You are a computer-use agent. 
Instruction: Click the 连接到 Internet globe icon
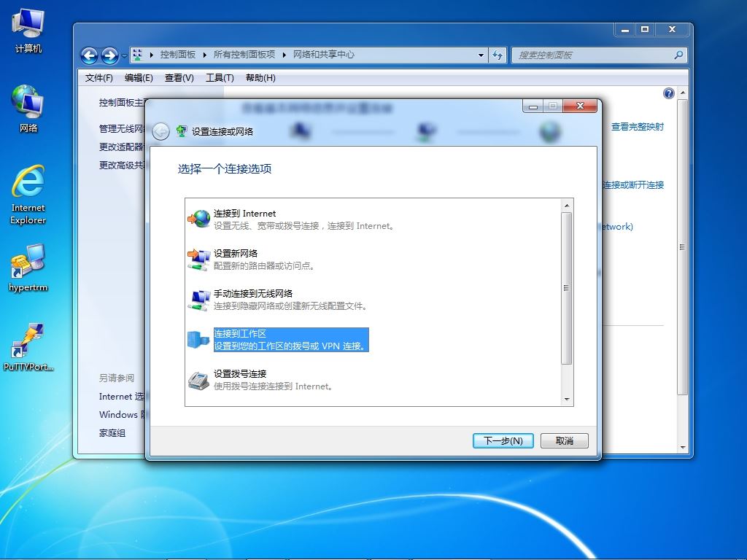pyautogui.click(x=198, y=219)
